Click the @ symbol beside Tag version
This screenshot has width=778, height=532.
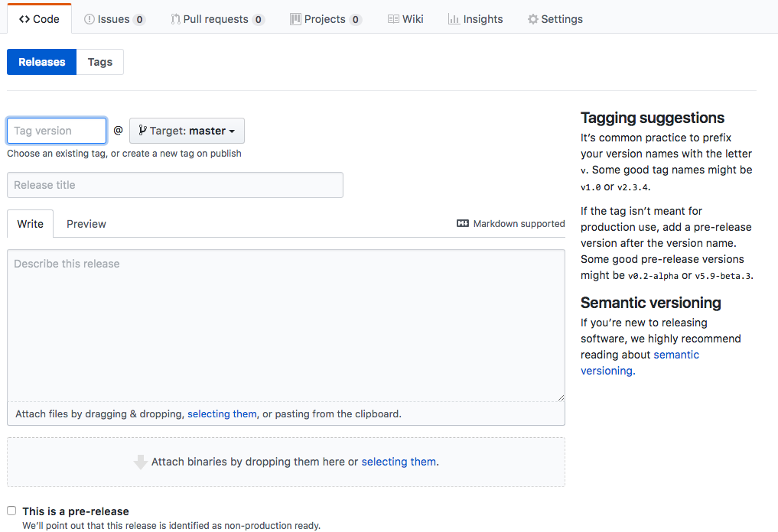[x=118, y=131]
